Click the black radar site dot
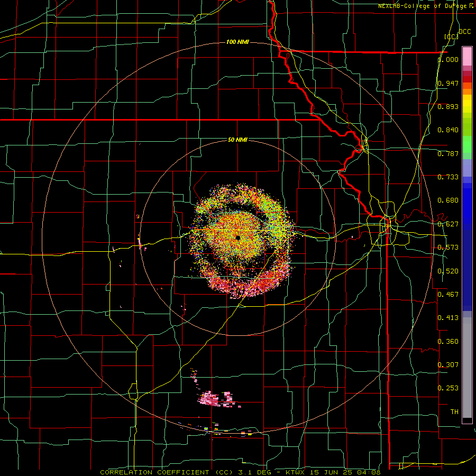 [x=237, y=237]
